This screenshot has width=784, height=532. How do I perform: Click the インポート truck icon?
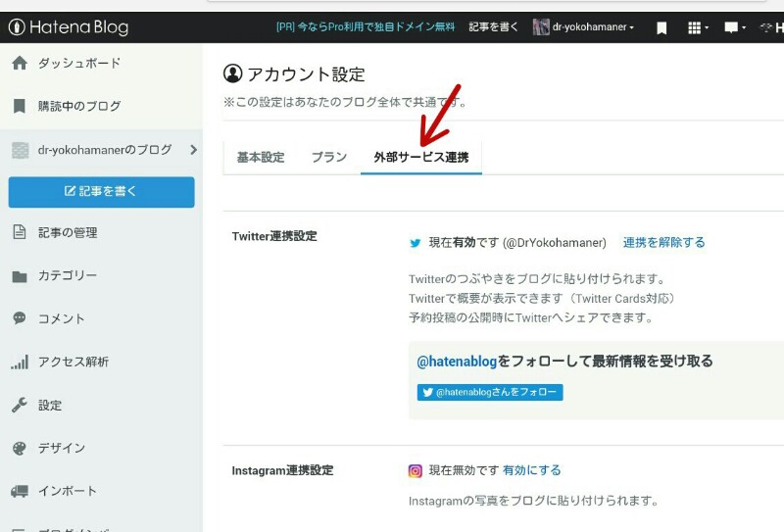[20, 491]
